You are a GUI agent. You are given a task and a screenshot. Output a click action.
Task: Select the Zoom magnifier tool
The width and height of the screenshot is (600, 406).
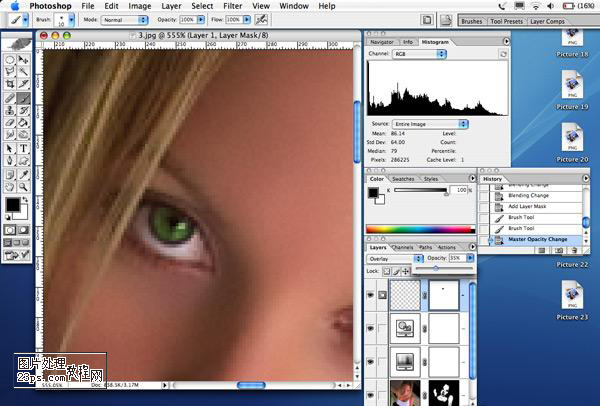click(x=24, y=187)
